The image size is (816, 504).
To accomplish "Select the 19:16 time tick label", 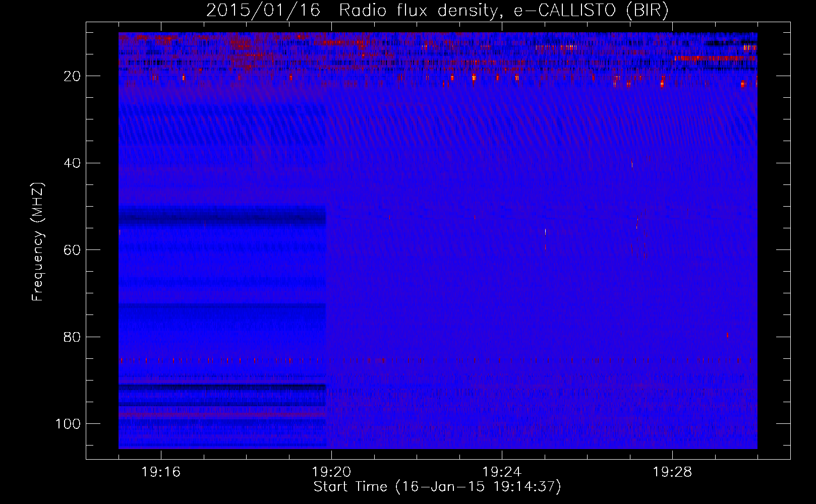I will (161, 472).
